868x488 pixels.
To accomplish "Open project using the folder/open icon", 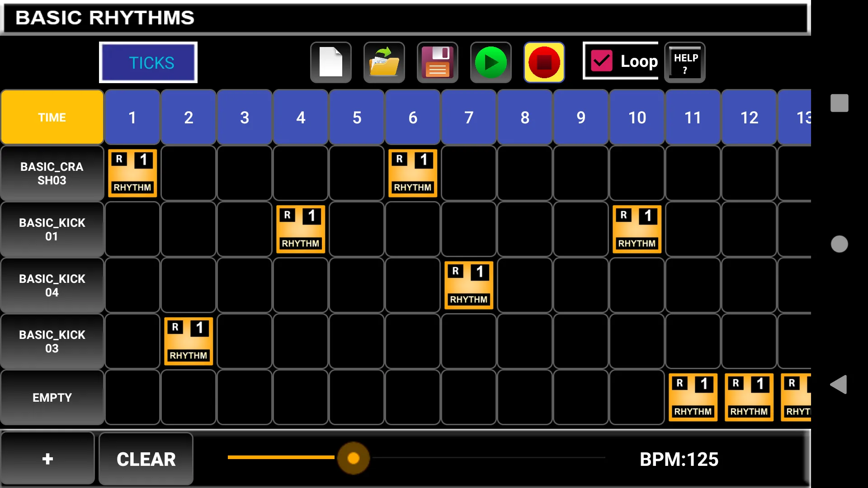I will 383,61.
